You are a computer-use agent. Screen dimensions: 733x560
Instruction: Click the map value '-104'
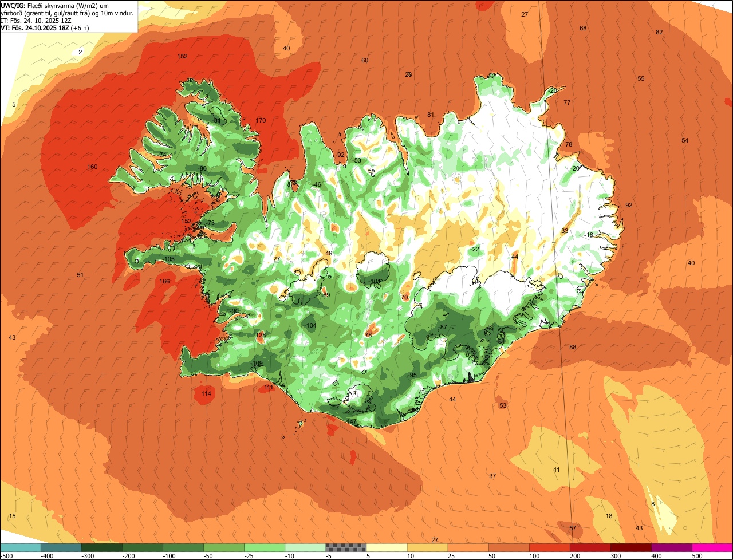(x=310, y=325)
